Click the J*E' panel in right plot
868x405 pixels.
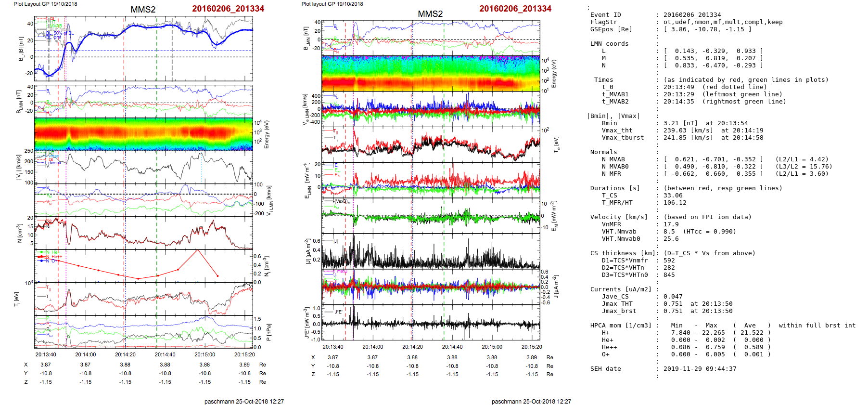(431, 323)
